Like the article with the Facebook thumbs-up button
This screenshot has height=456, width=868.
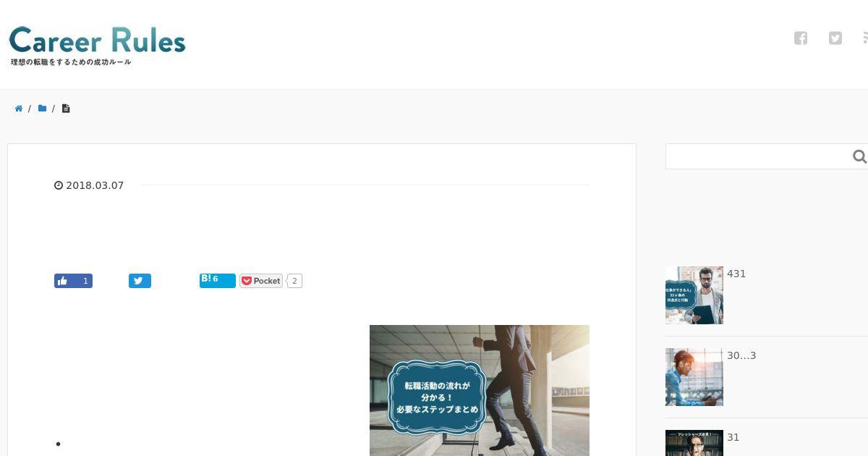coord(73,281)
